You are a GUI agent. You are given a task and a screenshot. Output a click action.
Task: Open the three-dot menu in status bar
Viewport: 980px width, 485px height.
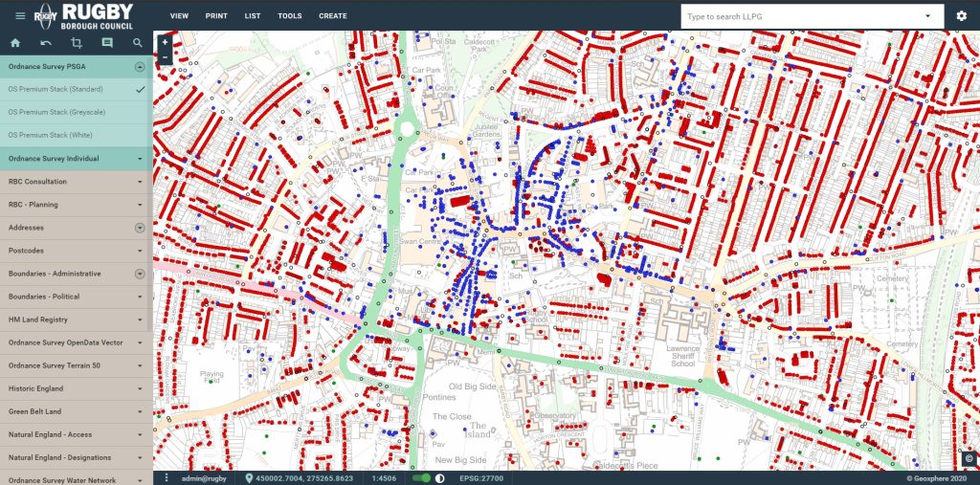pyautogui.click(x=167, y=478)
